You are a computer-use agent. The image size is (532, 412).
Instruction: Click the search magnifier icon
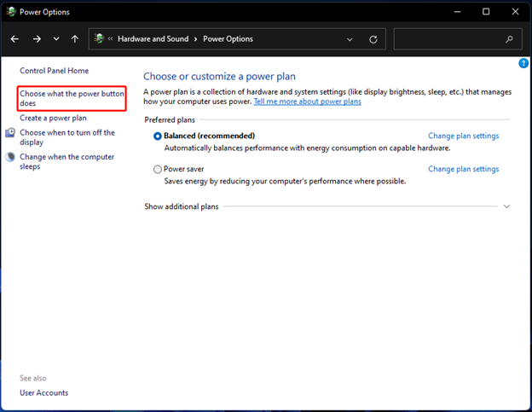click(x=510, y=39)
